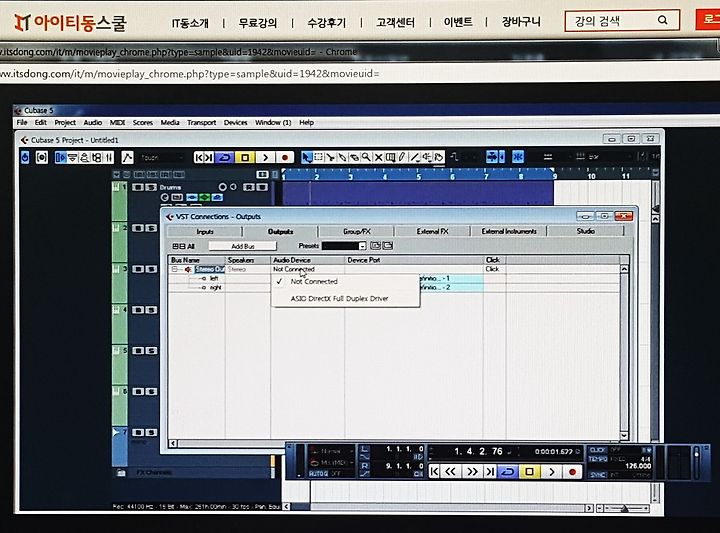Select the Mute X tool
Image resolution: width=720 pixels, height=533 pixels.
pyautogui.click(x=378, y=157)
